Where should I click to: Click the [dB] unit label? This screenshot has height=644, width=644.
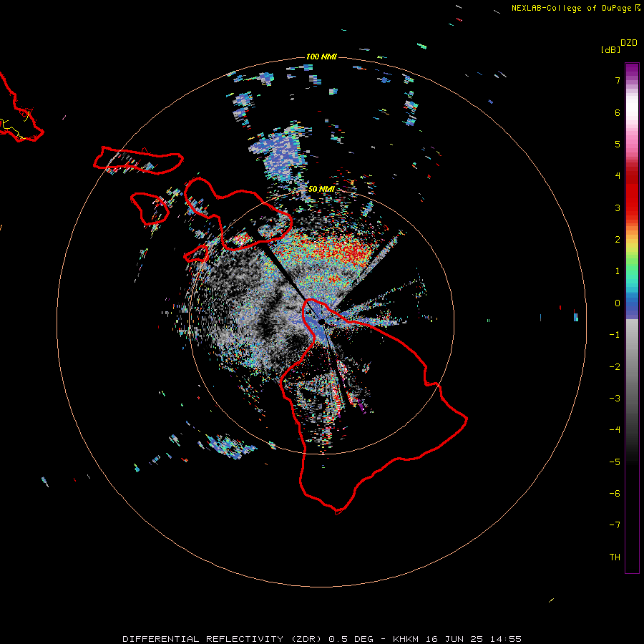611,49
